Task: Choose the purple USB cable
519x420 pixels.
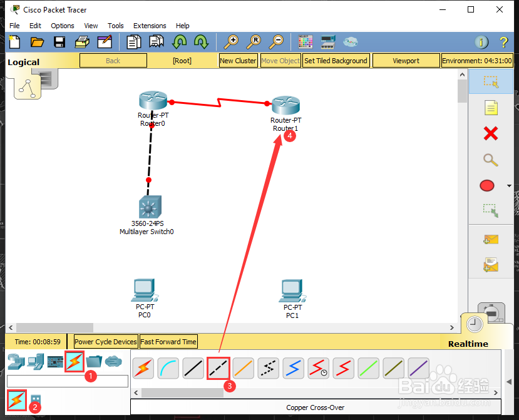Action: point(418,368)
